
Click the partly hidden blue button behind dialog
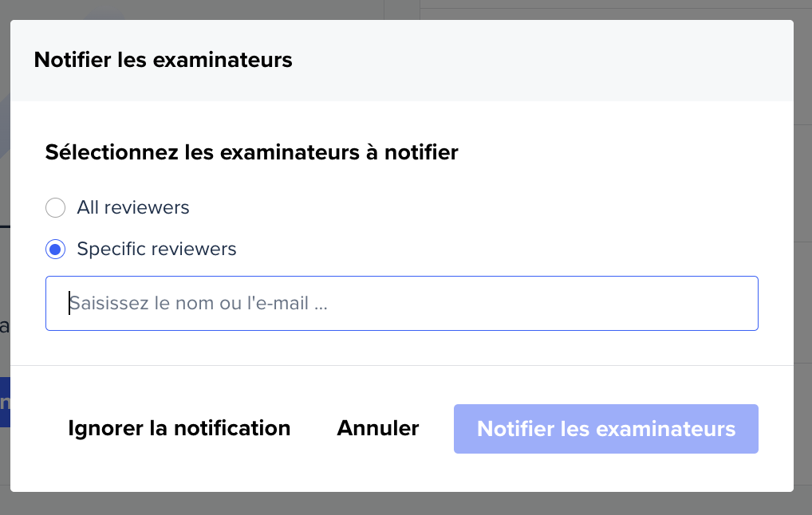[5, 402]
